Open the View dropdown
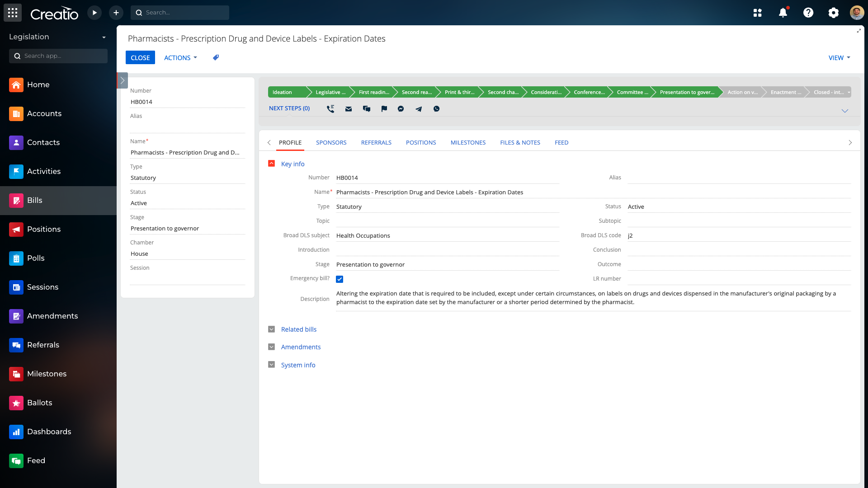Image resolution: width=868 pixels, height=488 pixels. tap(839, 58)
